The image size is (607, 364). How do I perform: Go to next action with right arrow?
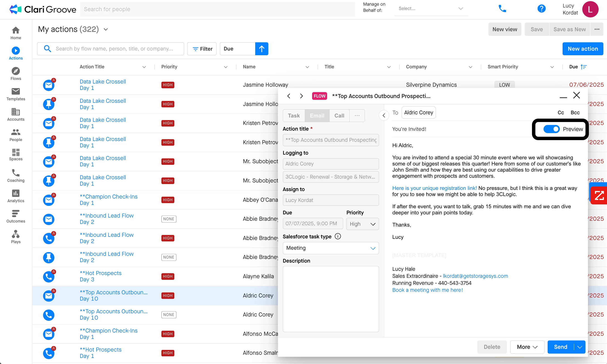pos(301,96)
